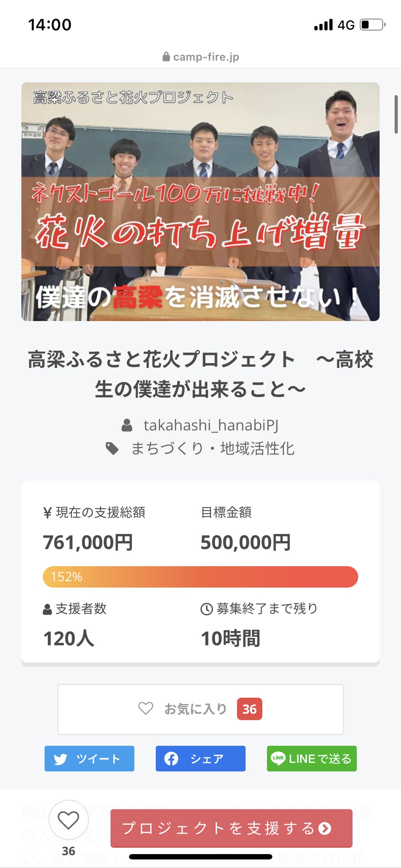The width and height of the screenshot is (401, 868).
Task: Tap the clock icon beside 募集終了まで残り
Action: [x=207, y=609]
